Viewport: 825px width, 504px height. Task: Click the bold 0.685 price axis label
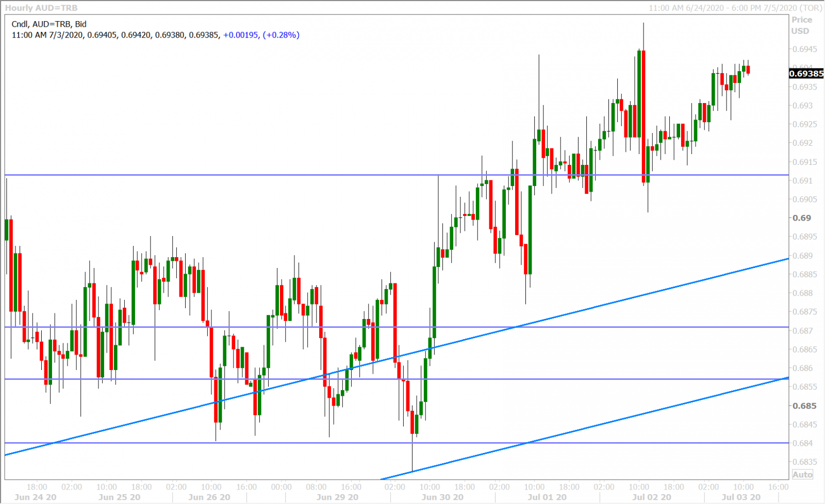(804, 406)
